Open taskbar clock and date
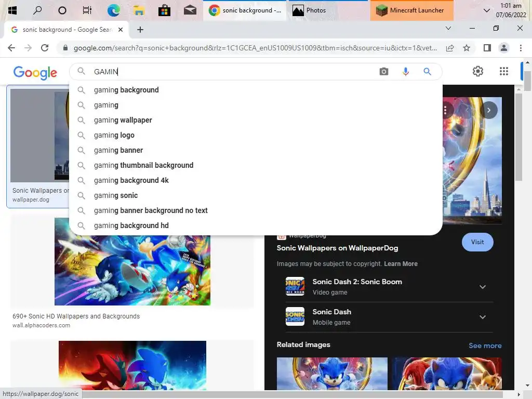This screenshot has width=532, height=399. tap(511, 10)
